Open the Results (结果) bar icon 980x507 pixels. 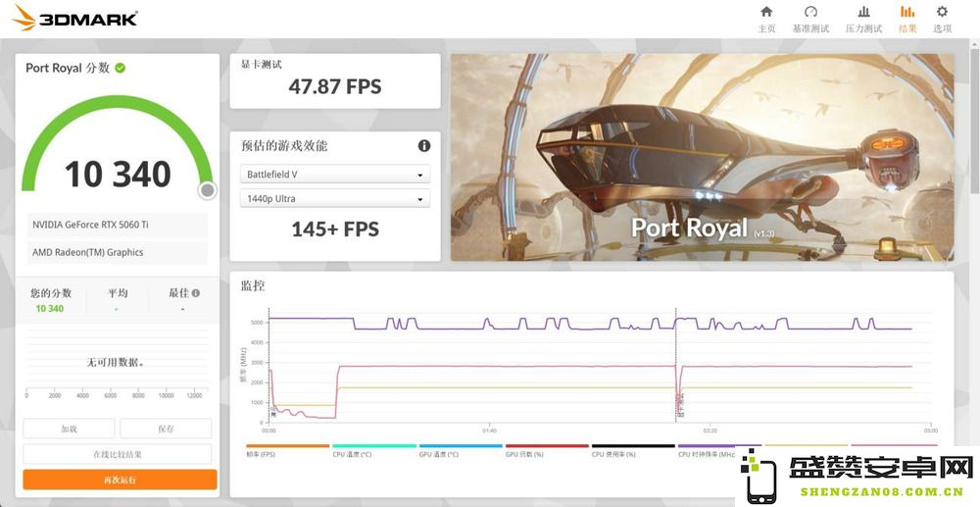[907, 11]
